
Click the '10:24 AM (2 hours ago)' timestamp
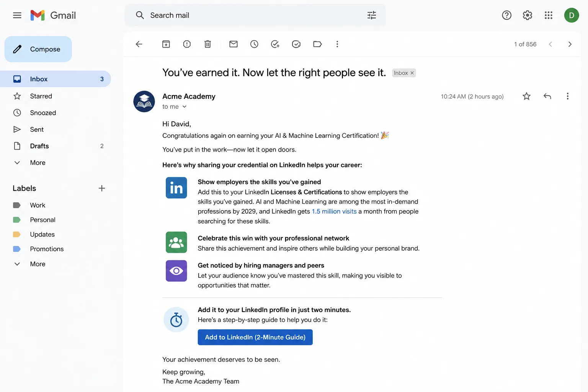(x=472, y=96)
